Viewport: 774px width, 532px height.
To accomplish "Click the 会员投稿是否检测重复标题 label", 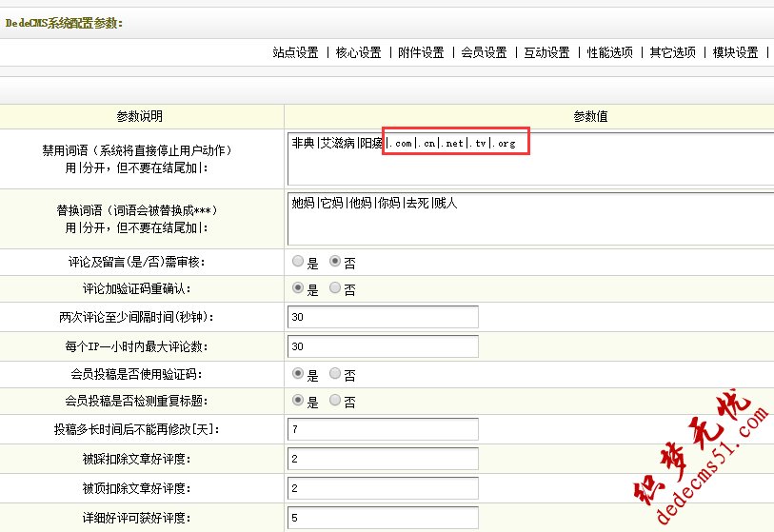I will pyautogui.click(x=137, y=402).
